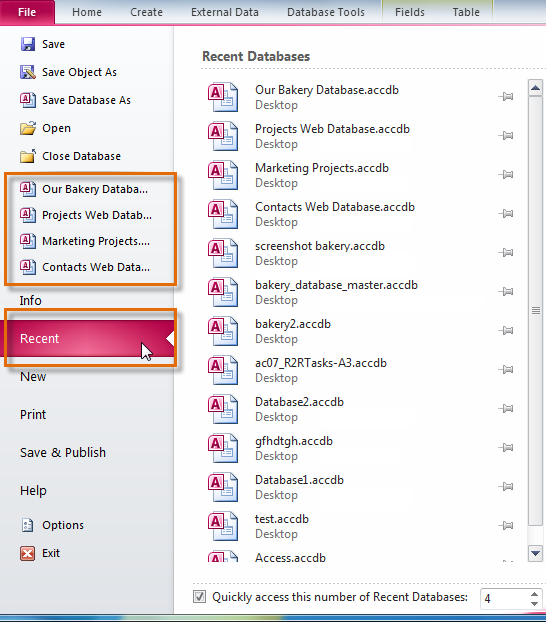Switch to the Create tab
The width and height of the screenshot is (546, 622).
pos(146,12)
